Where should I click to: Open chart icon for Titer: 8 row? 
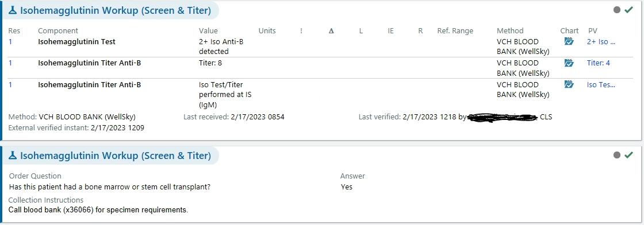(569, 63)
